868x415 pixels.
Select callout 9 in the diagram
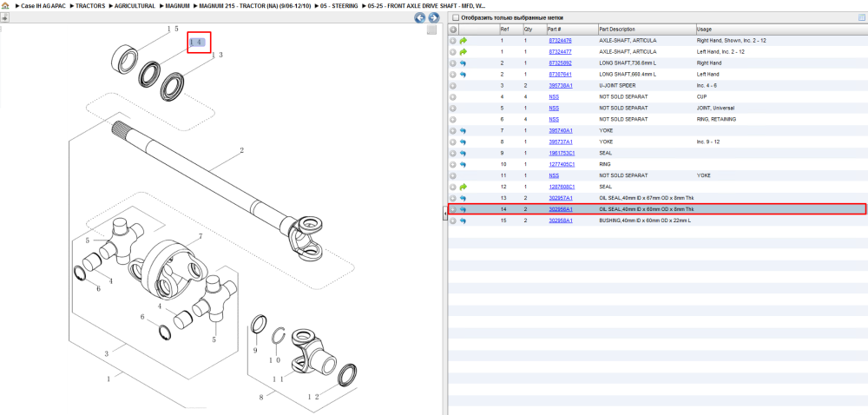click(x=255, y=350)
